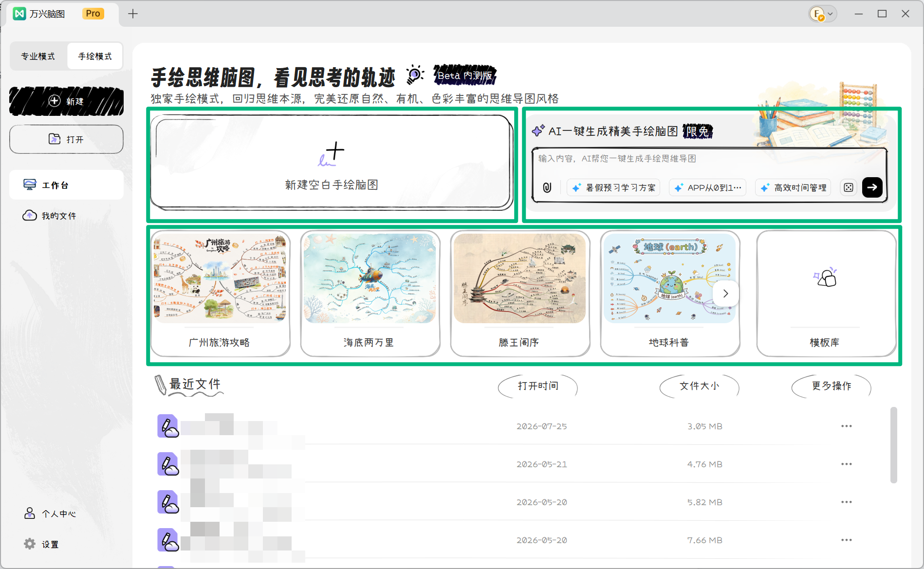Click the 更多操作 header
This screenshot has width=924, height=569.
832,386
